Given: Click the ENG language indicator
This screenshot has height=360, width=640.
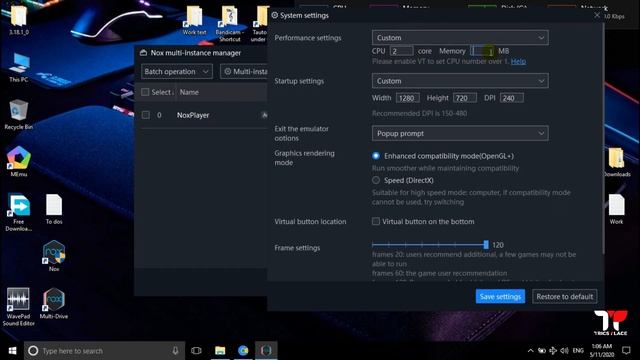Looking at the screenshot, I should click(x=578, y=351).
